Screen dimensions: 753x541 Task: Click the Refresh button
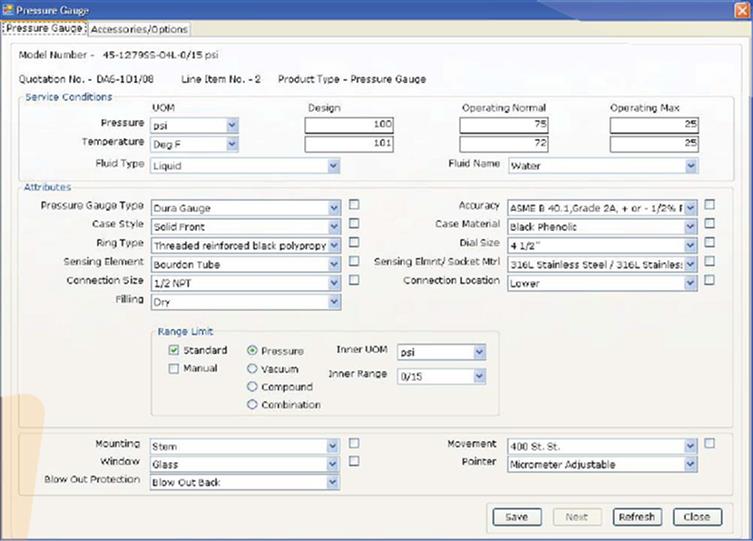point(637,517)
